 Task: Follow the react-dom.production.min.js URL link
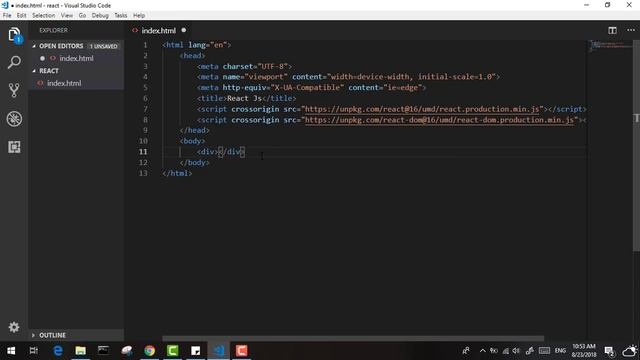(x=439, y=120)
